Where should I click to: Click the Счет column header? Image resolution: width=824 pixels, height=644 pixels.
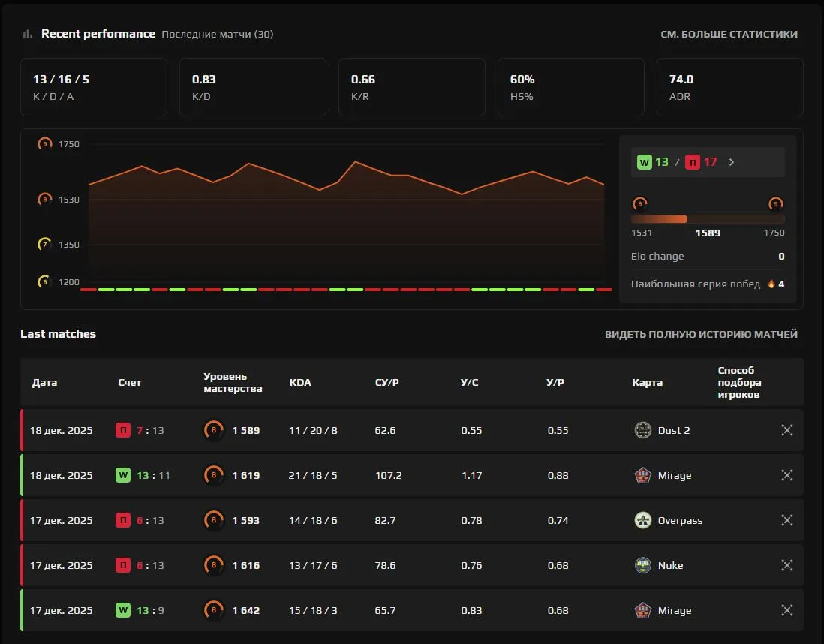point(129,382)
